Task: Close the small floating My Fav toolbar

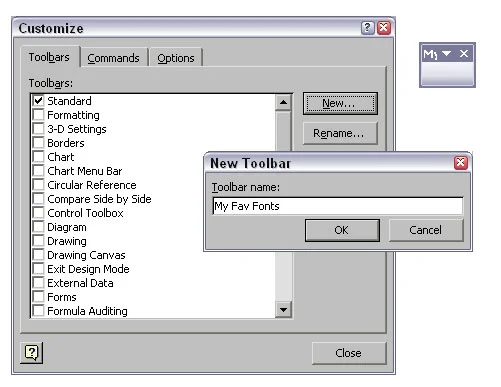Action: (464, 53)
